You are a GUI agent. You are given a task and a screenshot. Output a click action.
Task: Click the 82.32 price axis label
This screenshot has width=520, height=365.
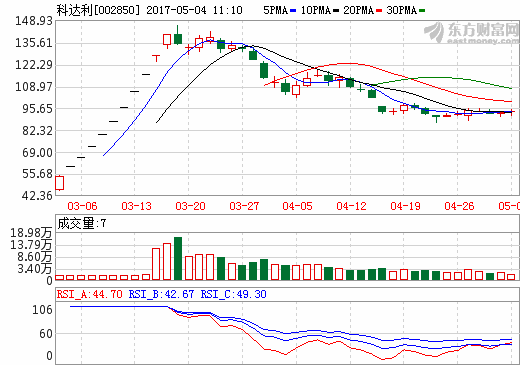pyautogui.click(x=37, y=131)
